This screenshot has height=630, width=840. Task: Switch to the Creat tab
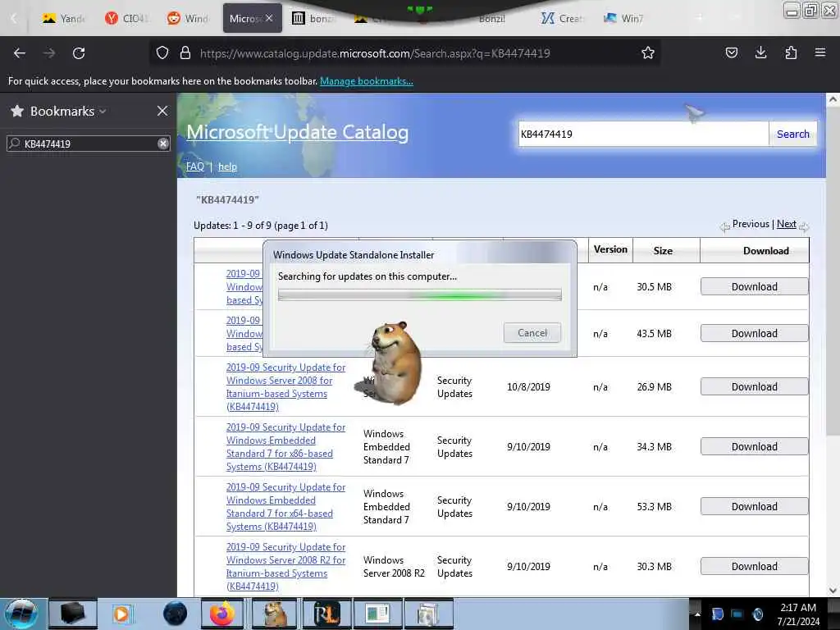click(563, 19)
